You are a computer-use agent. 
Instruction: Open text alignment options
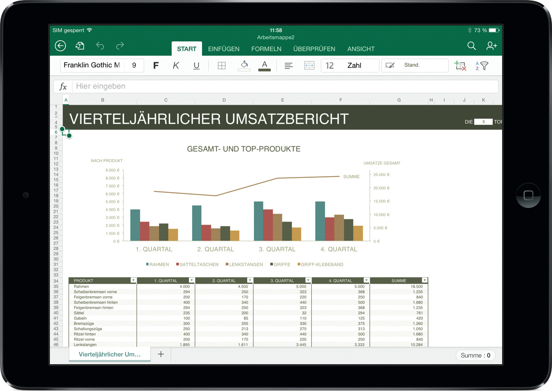pyautogui.click(x=288, y=66)
